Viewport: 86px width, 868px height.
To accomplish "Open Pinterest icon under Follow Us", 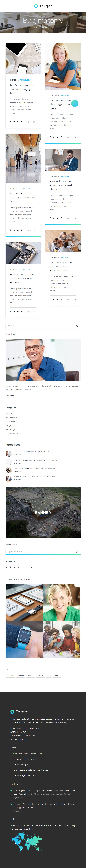I will 23,567.
